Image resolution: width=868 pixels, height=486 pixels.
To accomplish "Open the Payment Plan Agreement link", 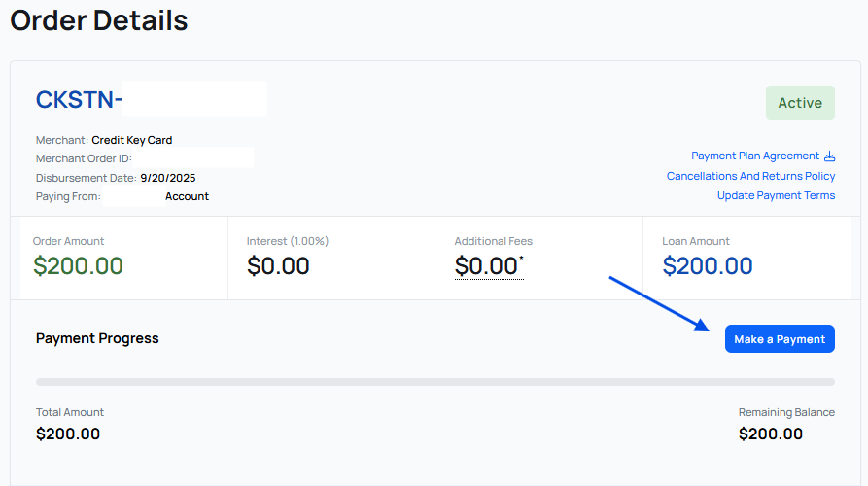I will coord(755,156).
